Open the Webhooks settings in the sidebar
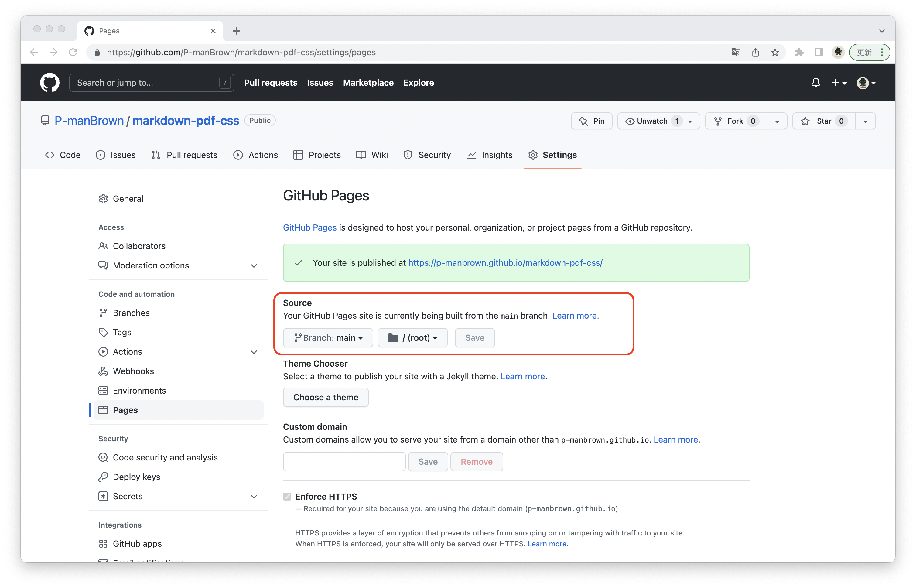The image size is (916, 588). click(x=133, y=371)
